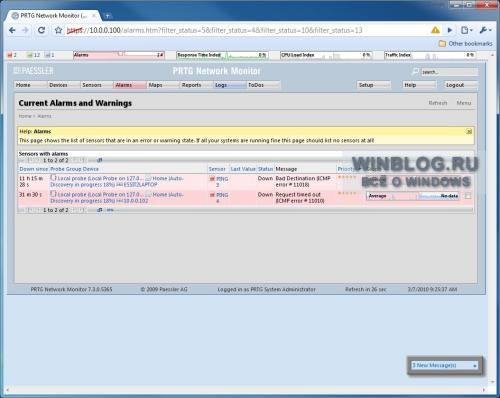Open the PING 4 sensor link
The height and width of the screenshot is (398, 500).
tap(222, 198)
